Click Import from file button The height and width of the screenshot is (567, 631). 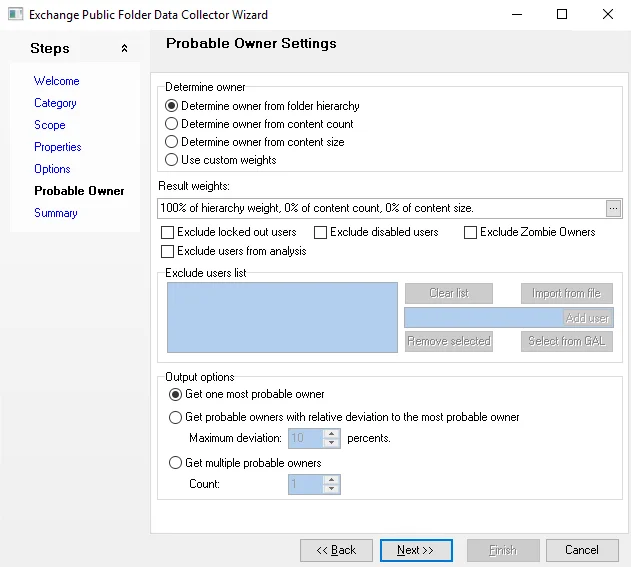pyautogui.click(x=567, y=293)
